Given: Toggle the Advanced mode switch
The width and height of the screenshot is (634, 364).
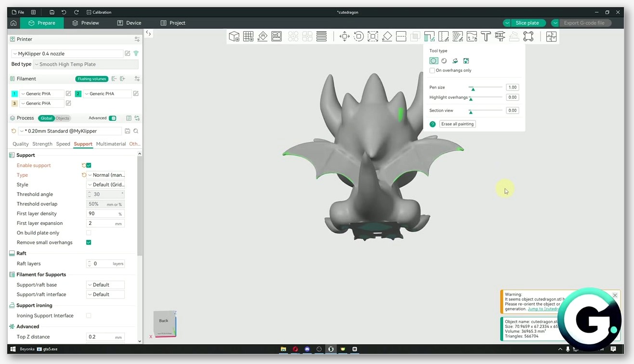Looking at the screenshot, I should (x=113, y=118).
